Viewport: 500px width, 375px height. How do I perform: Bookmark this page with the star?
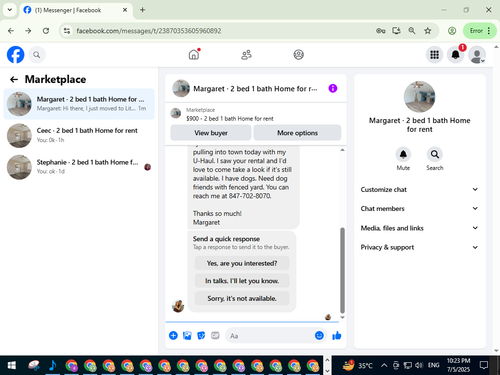[428, 31]
